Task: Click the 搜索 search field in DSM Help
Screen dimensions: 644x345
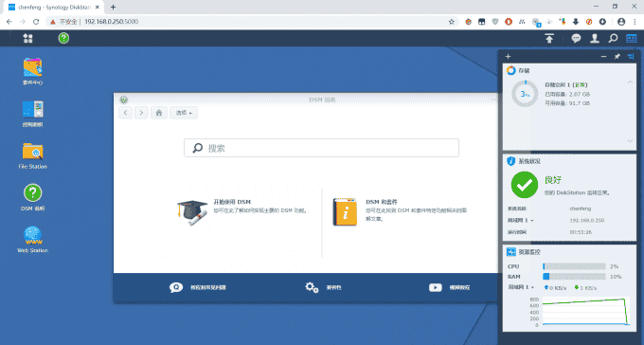Action: [321, 148]
